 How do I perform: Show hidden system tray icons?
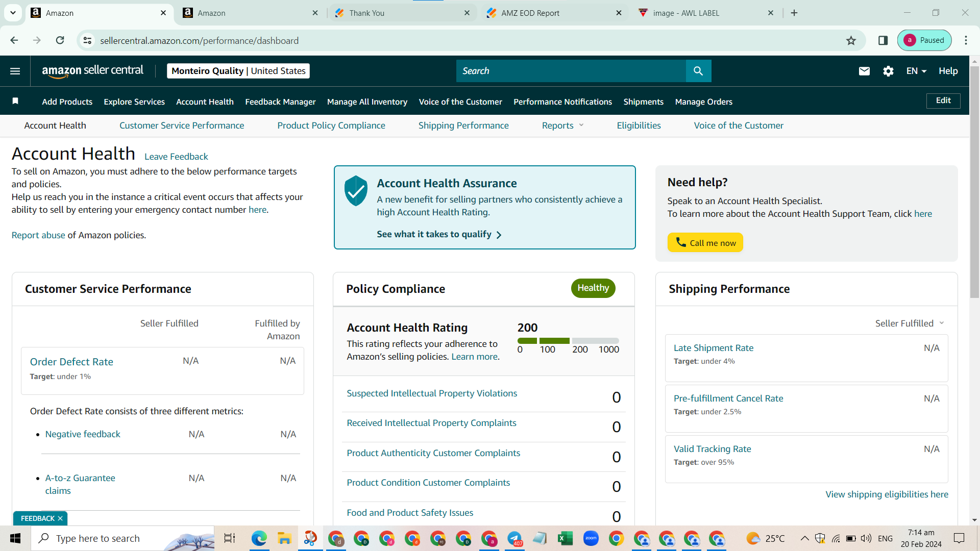click(804, 538)
